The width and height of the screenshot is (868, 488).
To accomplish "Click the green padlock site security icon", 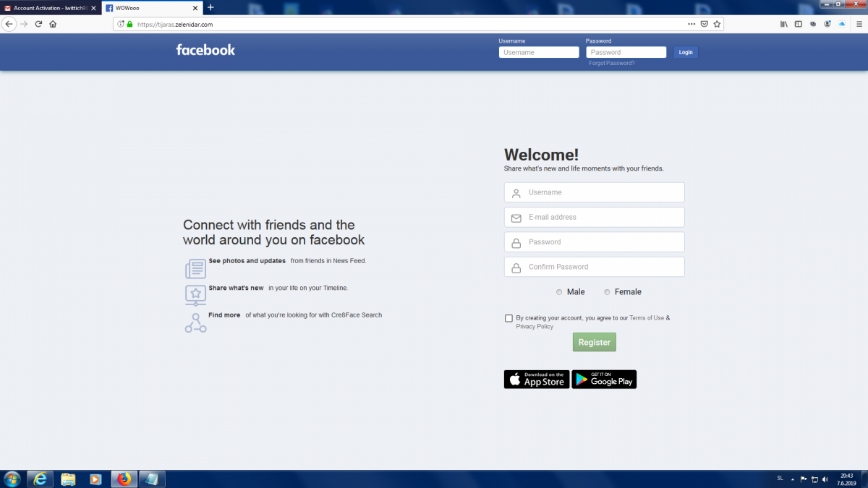I will pos(129,24).
